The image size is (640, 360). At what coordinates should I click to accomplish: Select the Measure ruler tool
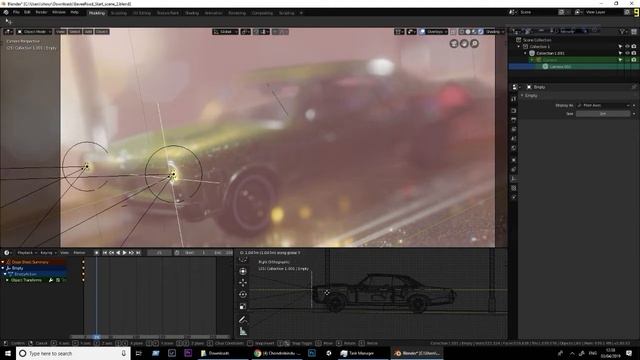pos(243,331)
